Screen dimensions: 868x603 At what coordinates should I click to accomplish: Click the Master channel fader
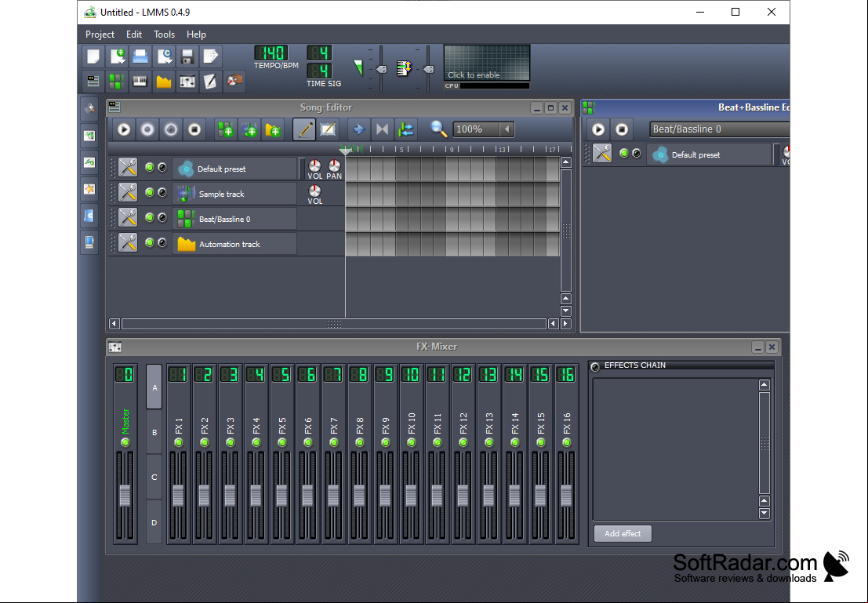tap(125, 496)
